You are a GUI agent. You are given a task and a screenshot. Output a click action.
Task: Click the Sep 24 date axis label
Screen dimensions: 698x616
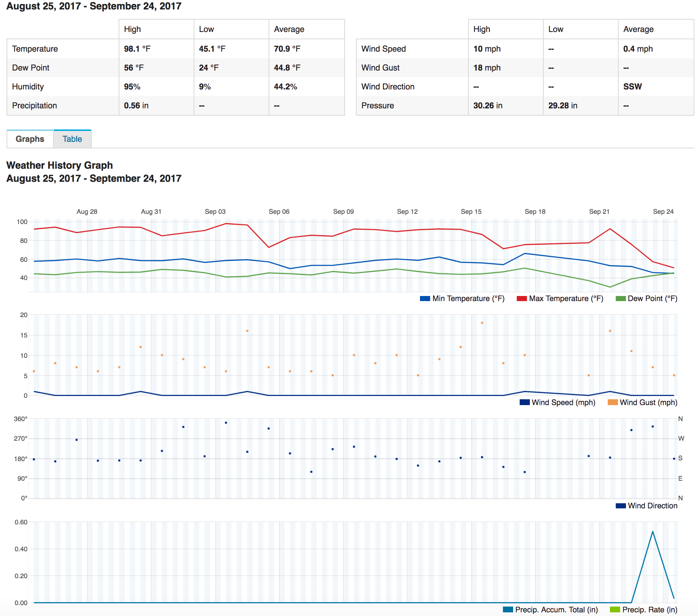point(663,212)
